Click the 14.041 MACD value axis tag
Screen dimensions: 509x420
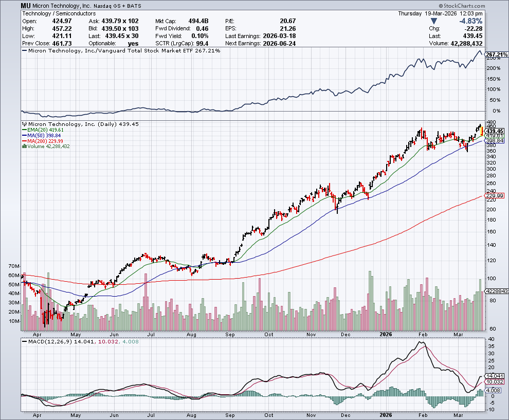click(495, 376)
